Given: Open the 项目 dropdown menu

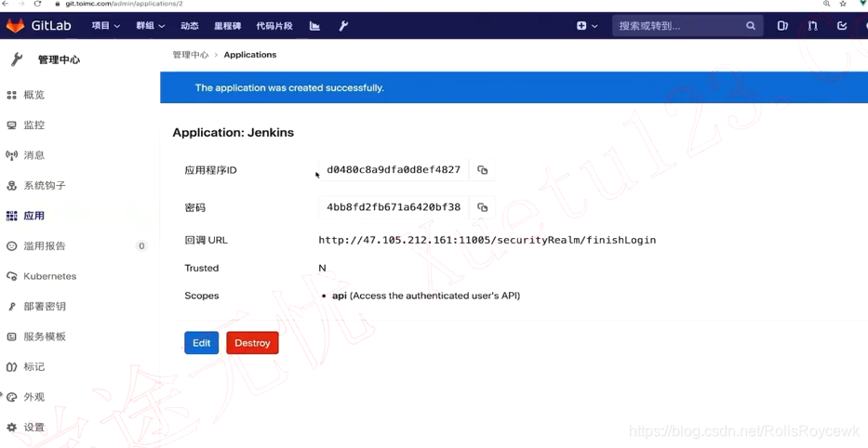Looking at the screenshot, I should point(106,25).
